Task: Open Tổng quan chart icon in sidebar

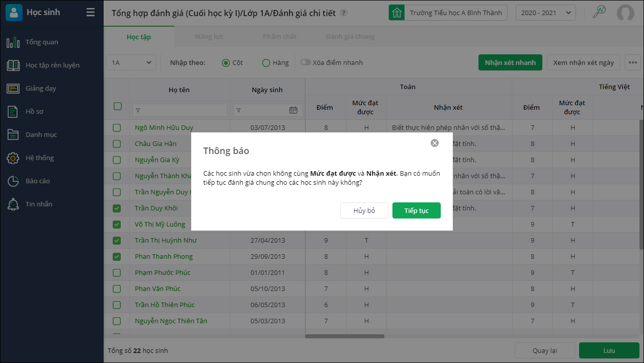Action: pos(13,42)
